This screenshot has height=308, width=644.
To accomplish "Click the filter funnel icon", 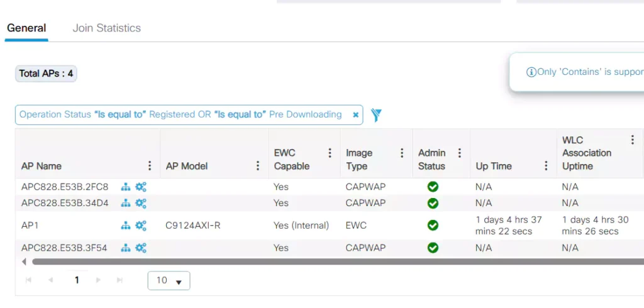I will coord(376,115).
